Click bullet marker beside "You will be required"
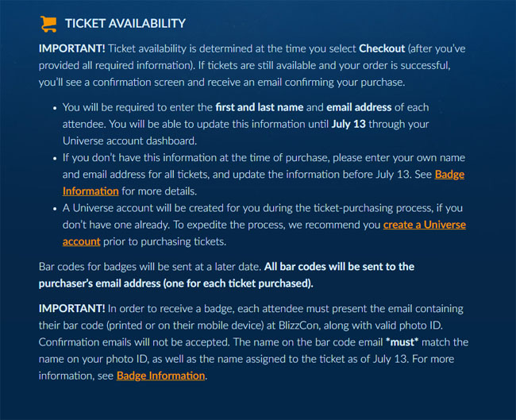 coord(55,108)
